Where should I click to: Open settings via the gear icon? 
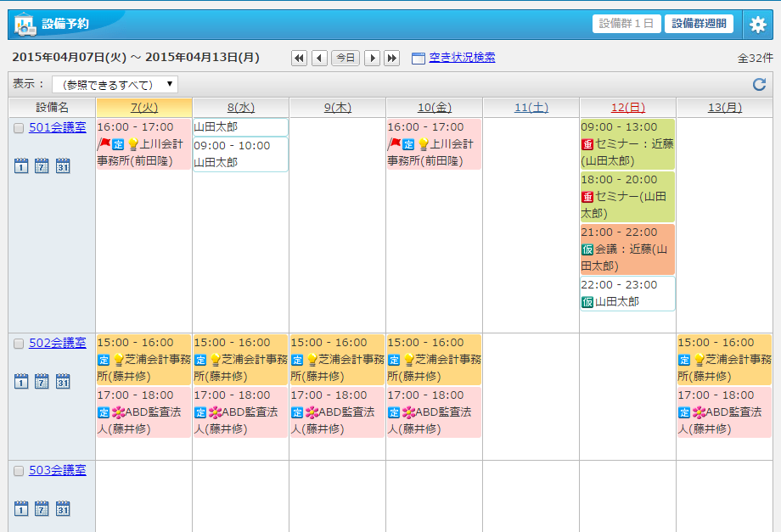pos(758,25)
